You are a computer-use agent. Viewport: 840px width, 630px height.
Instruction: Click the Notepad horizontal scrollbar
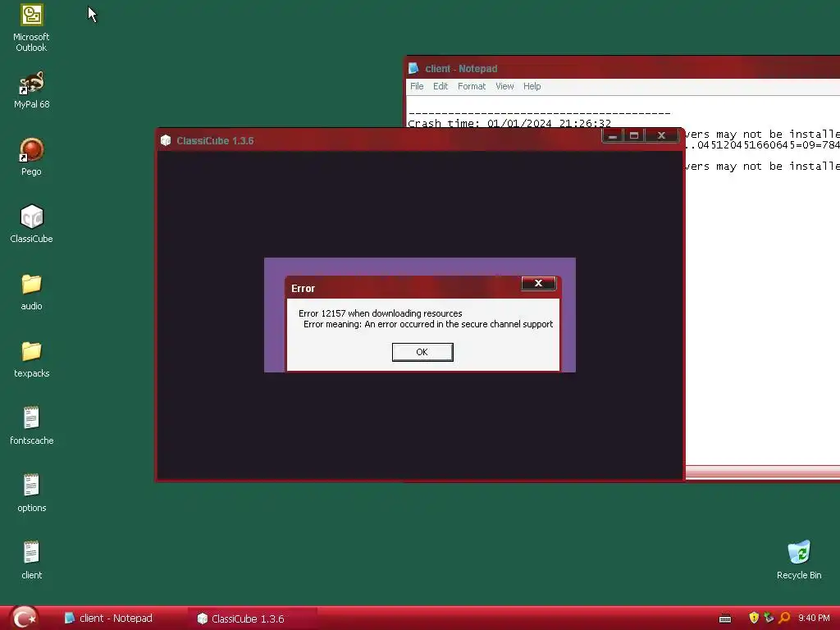click(763, 472)
